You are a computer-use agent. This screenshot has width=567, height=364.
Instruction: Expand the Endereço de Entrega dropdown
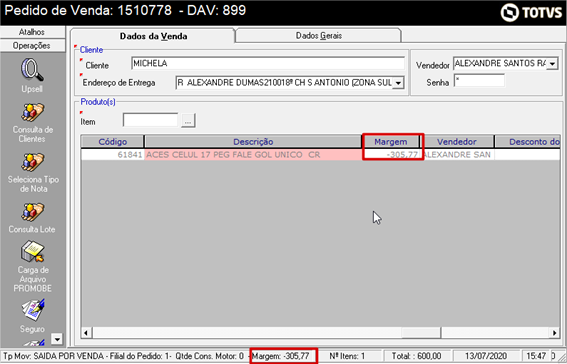[x=398, y=83]
